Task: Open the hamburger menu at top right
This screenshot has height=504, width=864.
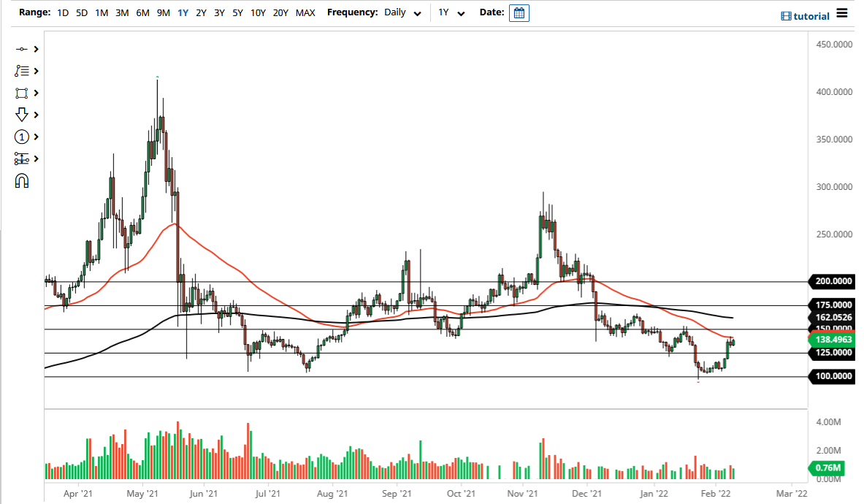Action: 841,12
